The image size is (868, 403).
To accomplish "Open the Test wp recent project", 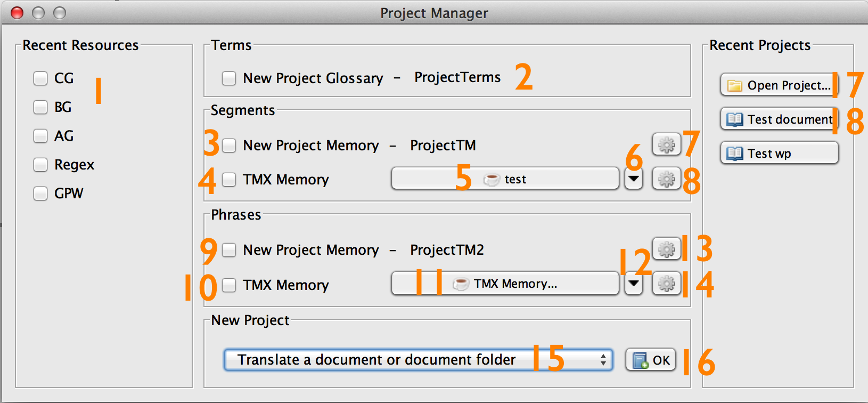I will (x=779, y=154).
